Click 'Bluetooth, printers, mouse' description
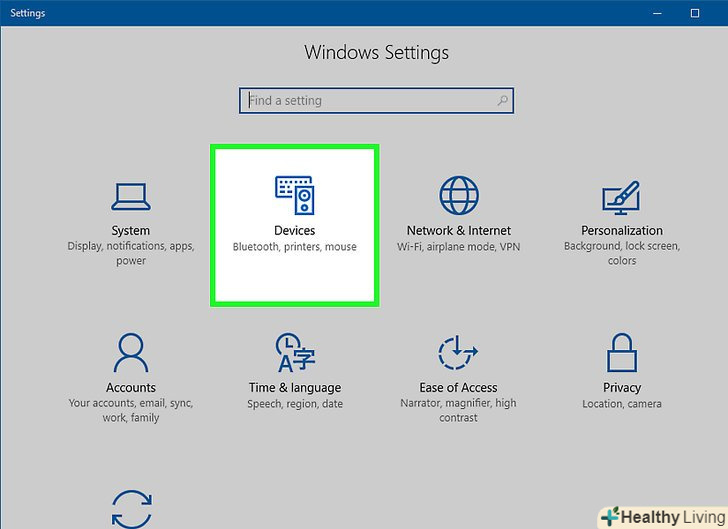This screenshot has height=529, width=728. pyautogui.click(x=294, y=247)
